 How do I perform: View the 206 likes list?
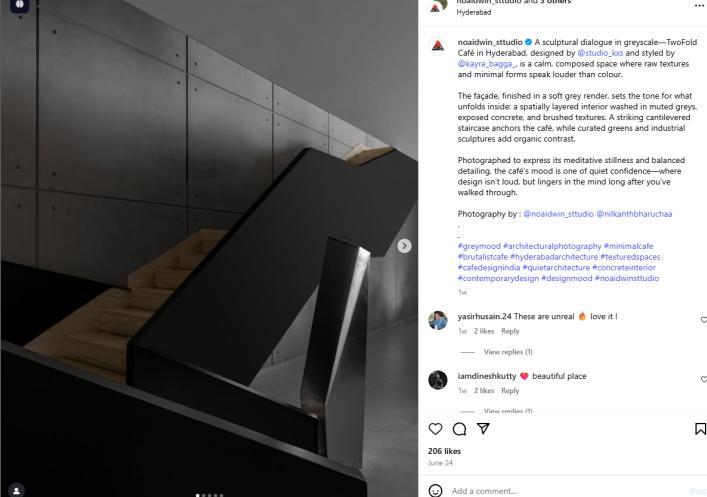pos(444,451)
